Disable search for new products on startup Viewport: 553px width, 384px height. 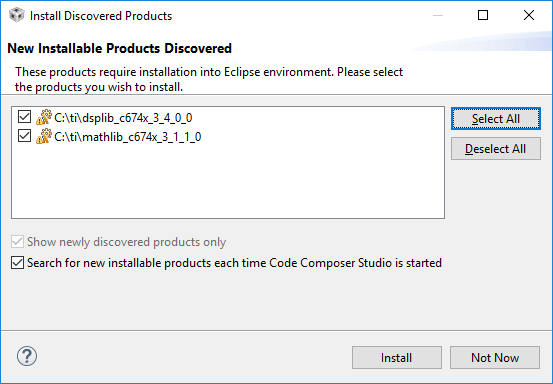click(x=17, y=263)
